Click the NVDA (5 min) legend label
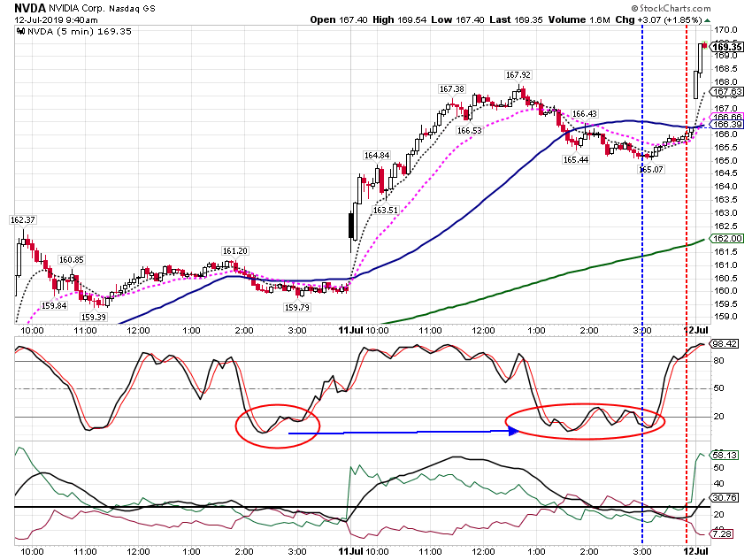Image resolution: width=752 pixels, height=560 pixels. click(79, 32)
